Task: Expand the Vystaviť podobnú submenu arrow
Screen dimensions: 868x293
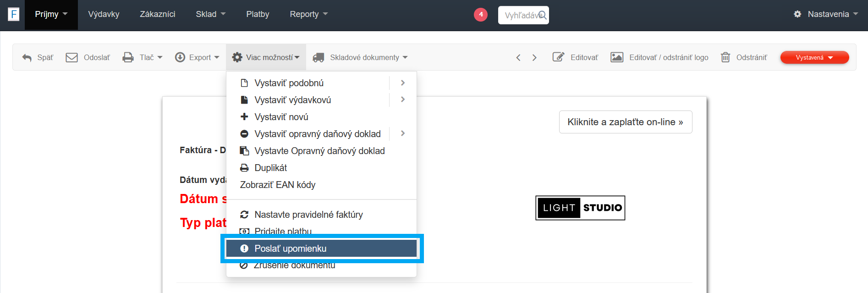Action: (403, 83)
